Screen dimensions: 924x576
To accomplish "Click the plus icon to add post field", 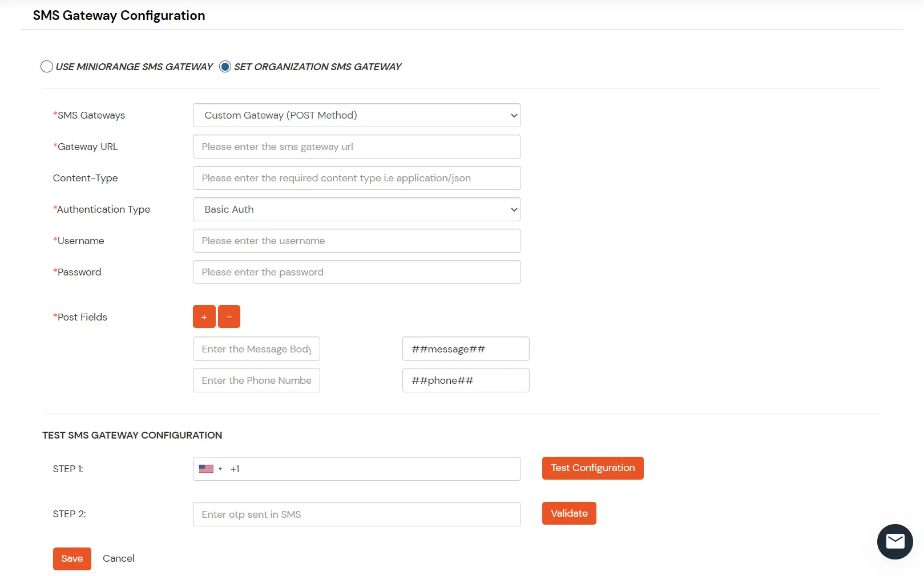I will tap(204, 316).
